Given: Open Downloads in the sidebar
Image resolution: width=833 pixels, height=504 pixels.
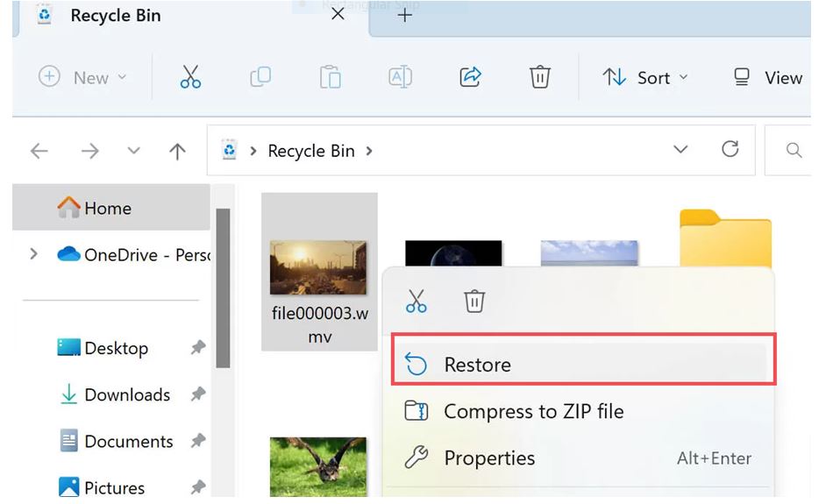Looking at the screenshot, I should [126, 395].
